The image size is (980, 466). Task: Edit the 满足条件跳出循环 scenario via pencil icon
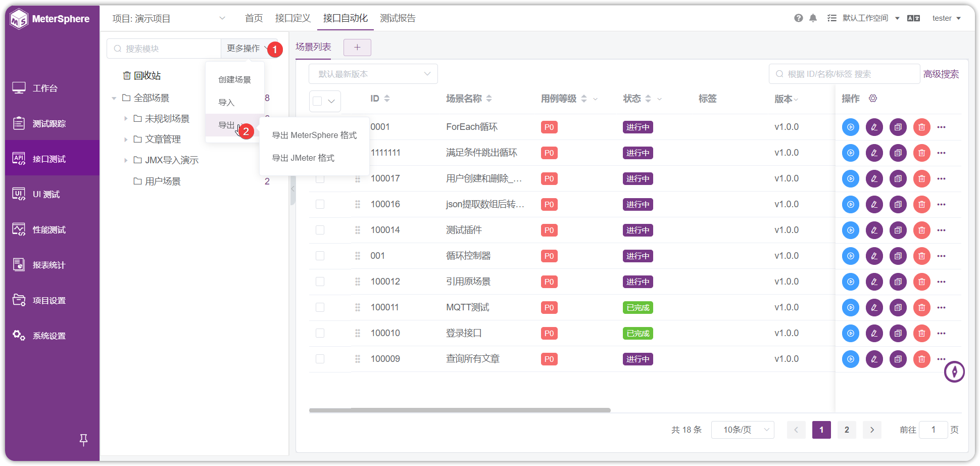(874, 153)
